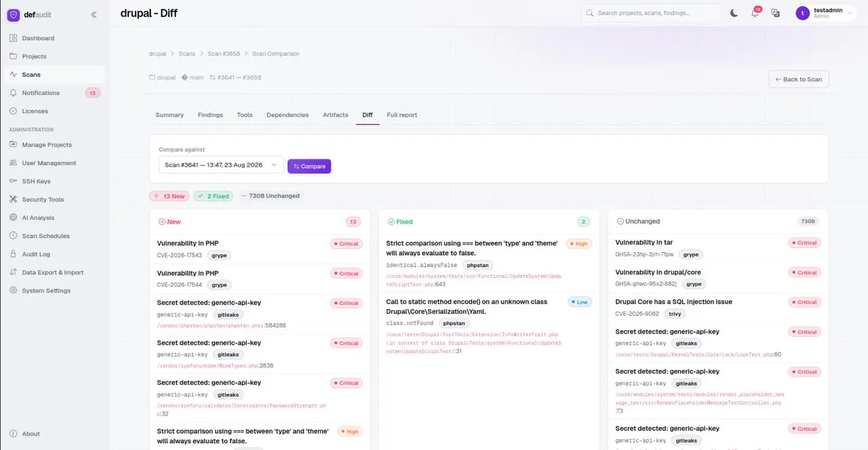Switch to the Tools tab
Image resolution: width=868 pixels, height=450 pixels.
tap(245, 115)
